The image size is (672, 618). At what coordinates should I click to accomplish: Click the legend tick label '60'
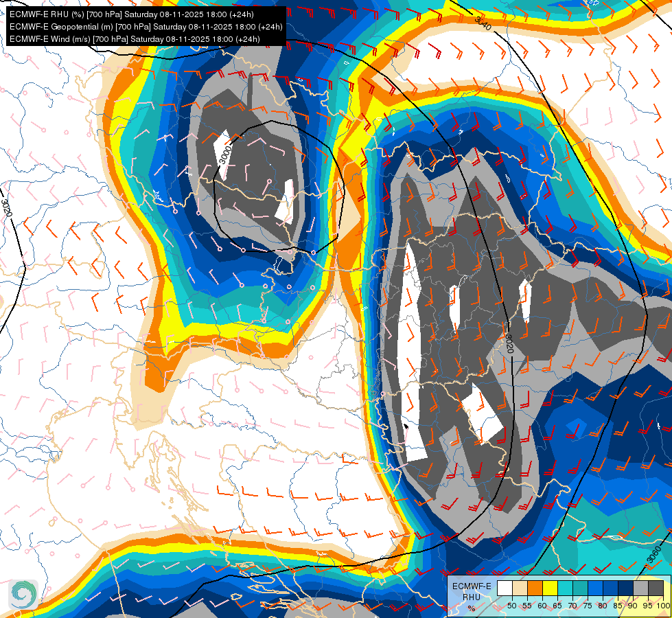(x=542, y=606)
